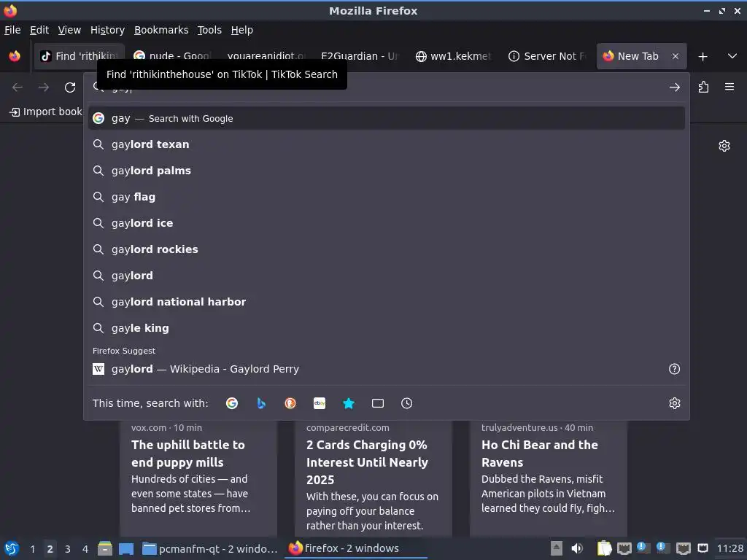Search history with the clock icon

pos(407,403)
